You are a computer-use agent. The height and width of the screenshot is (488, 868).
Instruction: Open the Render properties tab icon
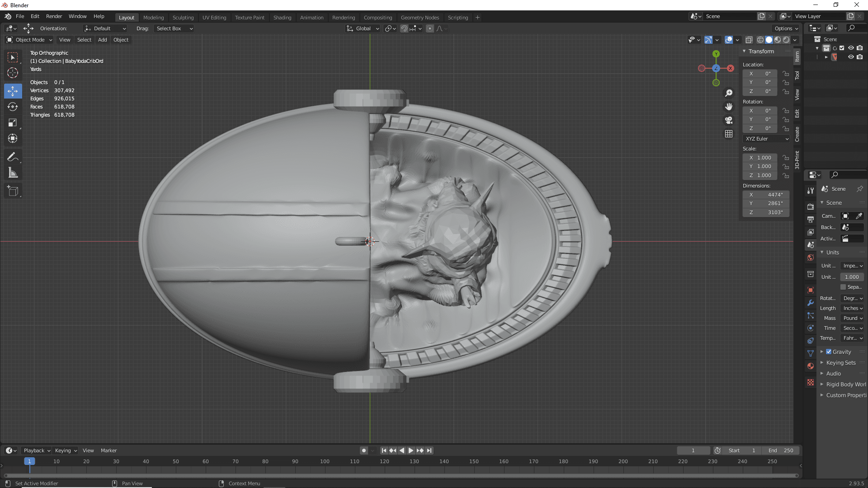(811, 206)
